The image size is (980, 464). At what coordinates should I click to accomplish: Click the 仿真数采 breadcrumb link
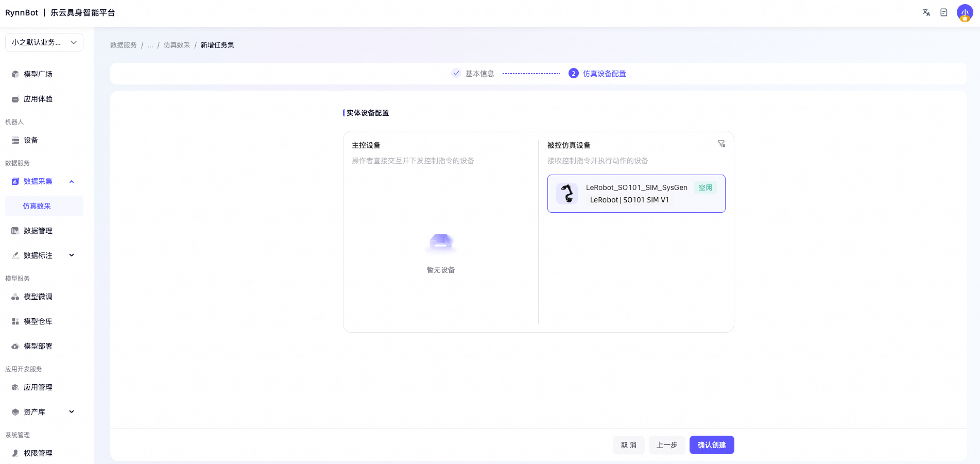pos(177,45)
